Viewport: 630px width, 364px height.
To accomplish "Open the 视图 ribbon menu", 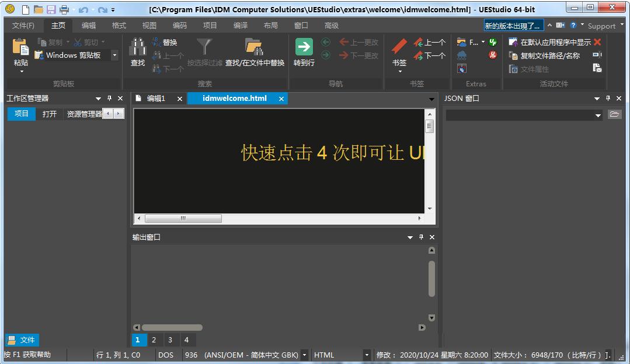I will 148,25.
